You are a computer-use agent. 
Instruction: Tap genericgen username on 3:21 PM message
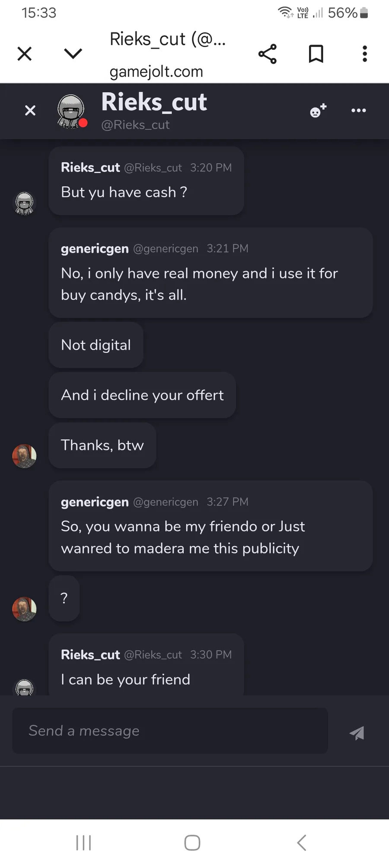pos(95,249)
